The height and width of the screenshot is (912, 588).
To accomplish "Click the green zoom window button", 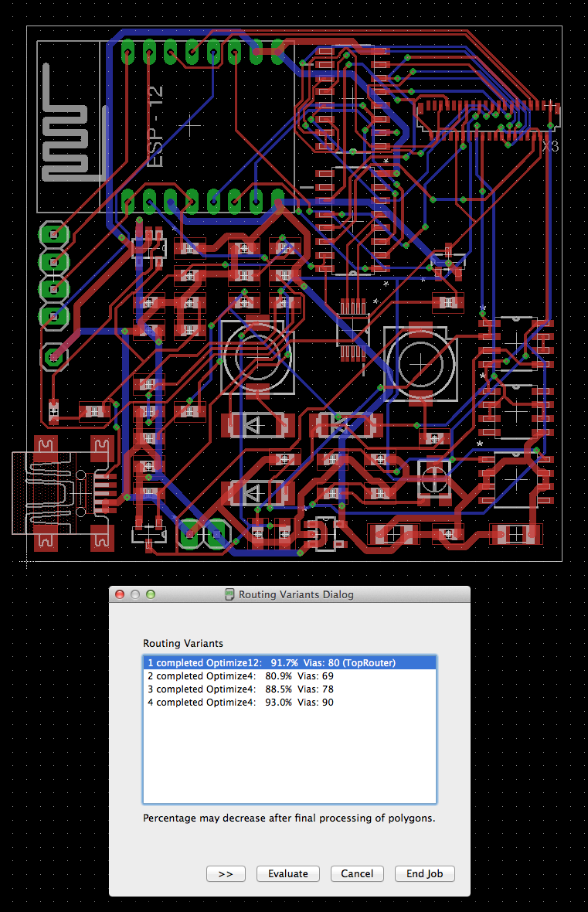I will 151,594.
